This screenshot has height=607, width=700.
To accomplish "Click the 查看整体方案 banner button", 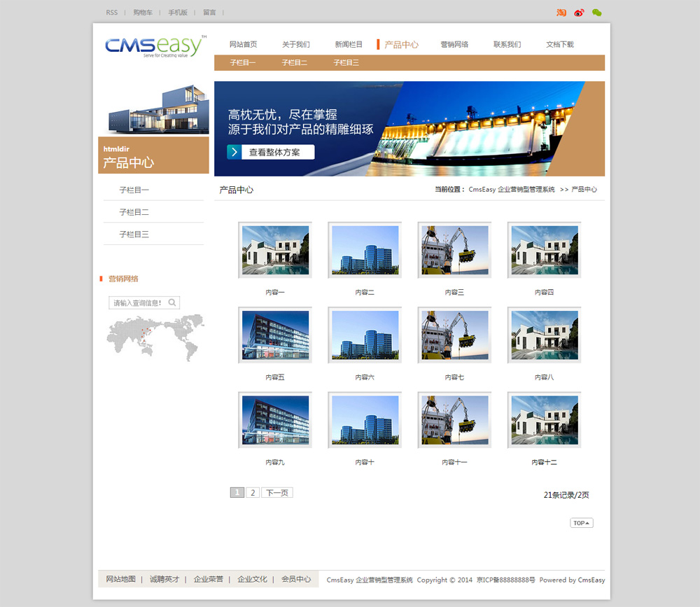I will coord(270,152).
